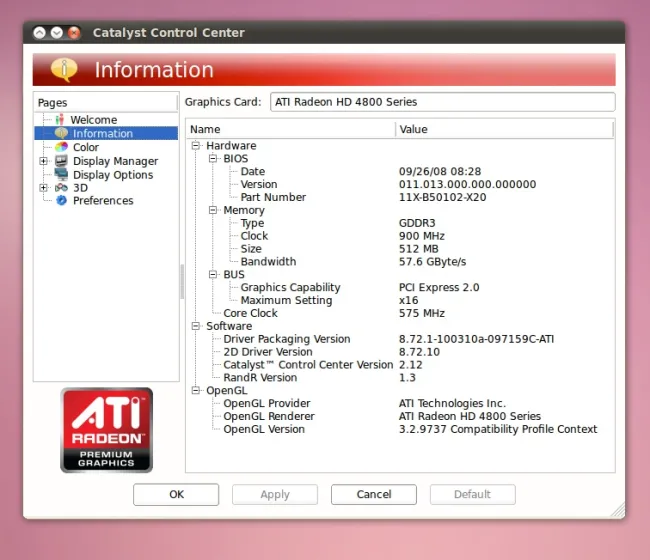Viewport: 650px width, 560px height.
Task: Select the Color page icon
Action: click(61, 147)
